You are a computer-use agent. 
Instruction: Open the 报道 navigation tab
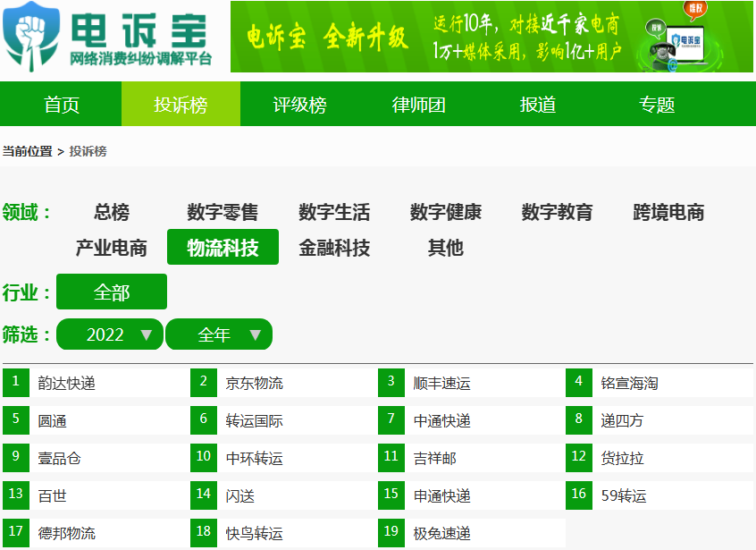point(538,105)
